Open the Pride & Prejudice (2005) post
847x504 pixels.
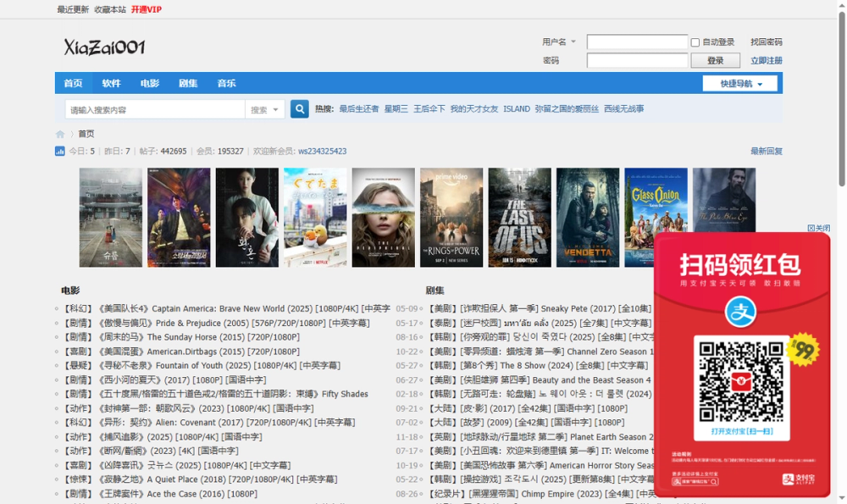point(215,323)
